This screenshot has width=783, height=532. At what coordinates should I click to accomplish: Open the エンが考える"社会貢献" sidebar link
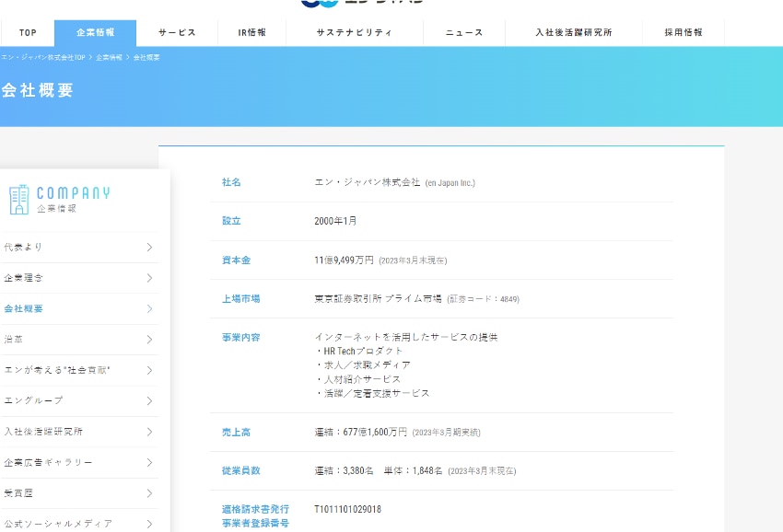coord(79,370)
